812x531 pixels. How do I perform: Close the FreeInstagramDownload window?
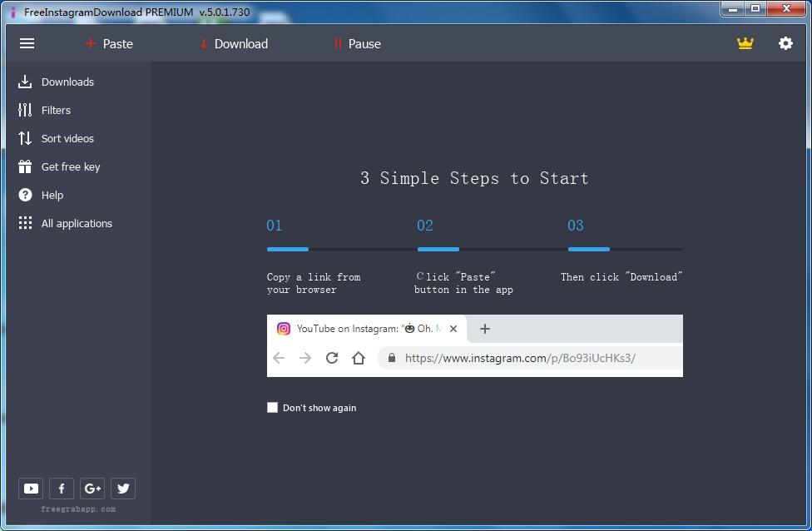[x=786, y=9]
